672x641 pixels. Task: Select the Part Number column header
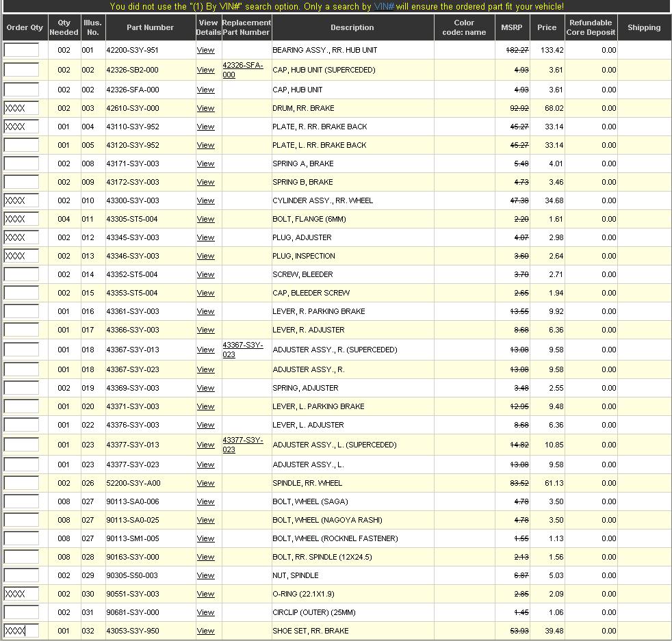150,27
